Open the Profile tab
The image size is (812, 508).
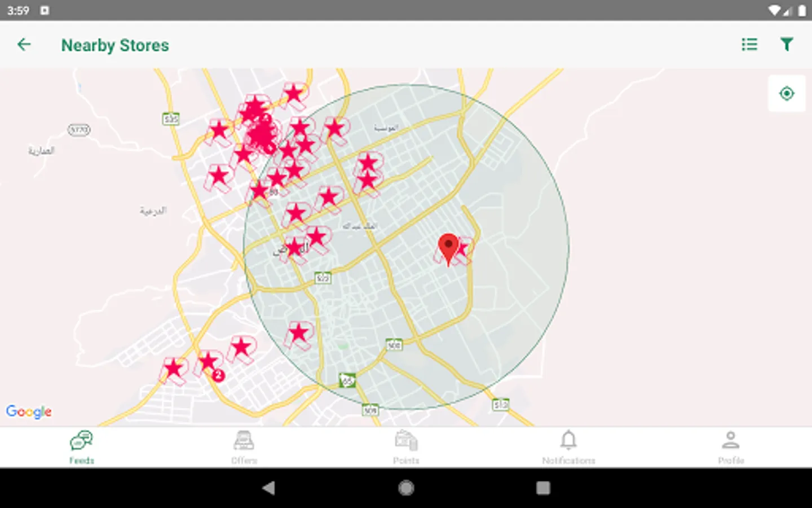(731, 448)
